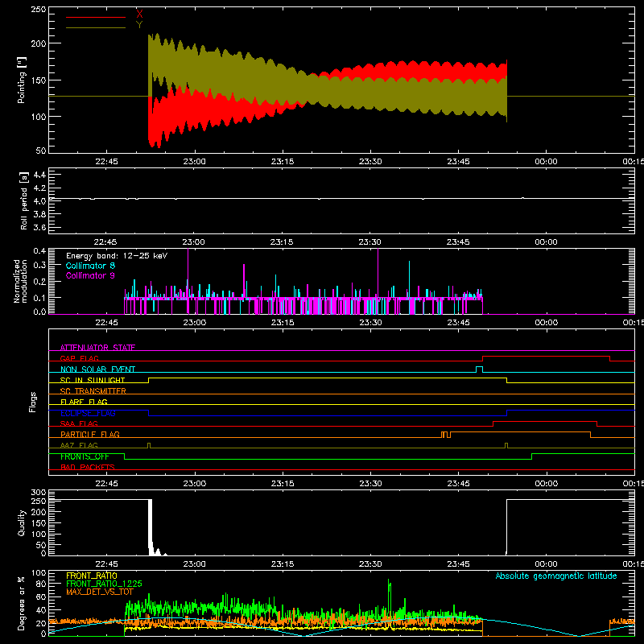Select the X legend label
This screenshot has width=644, height=644.
[139, 14]
